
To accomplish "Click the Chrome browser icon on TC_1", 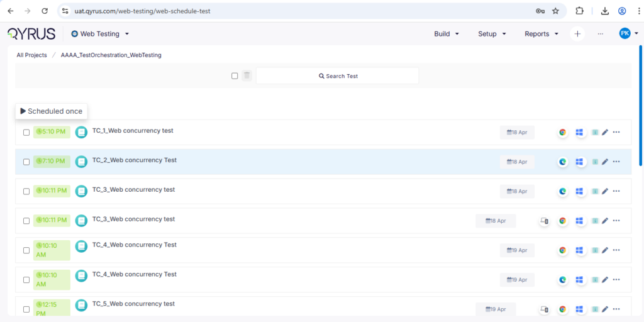I will click(562, 133).
